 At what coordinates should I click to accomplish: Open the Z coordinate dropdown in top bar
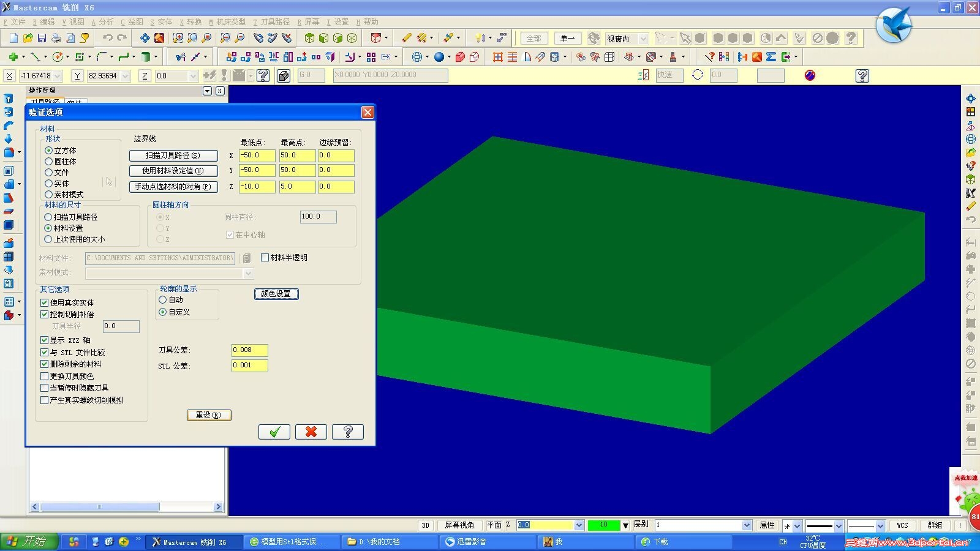[x=193, y=76]
